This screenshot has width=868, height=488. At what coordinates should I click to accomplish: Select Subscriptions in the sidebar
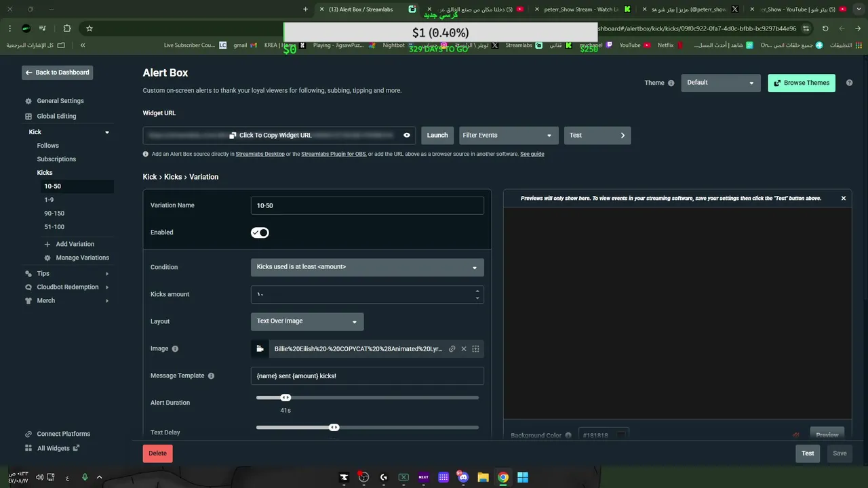[56, 159]
